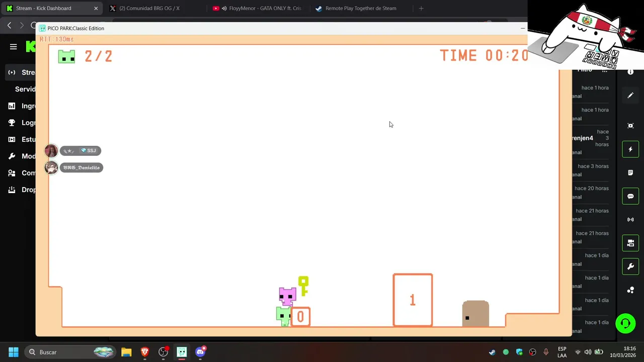Click the BRG_Danielito player badge
The height and width of the screenshot is (362, 644).
[x=82, y=167]
